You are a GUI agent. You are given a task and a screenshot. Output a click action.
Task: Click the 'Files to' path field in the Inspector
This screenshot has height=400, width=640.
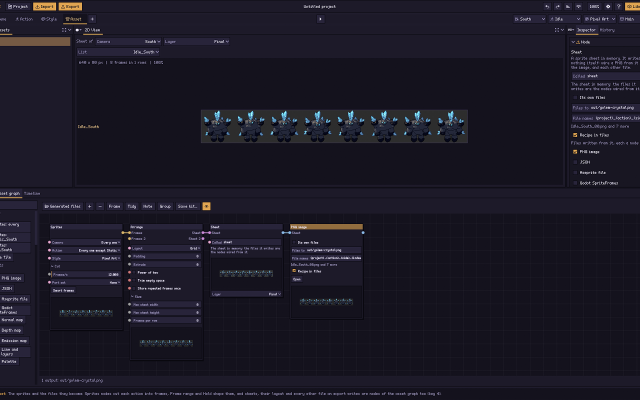pyautogui.click(x=605, y=108)
